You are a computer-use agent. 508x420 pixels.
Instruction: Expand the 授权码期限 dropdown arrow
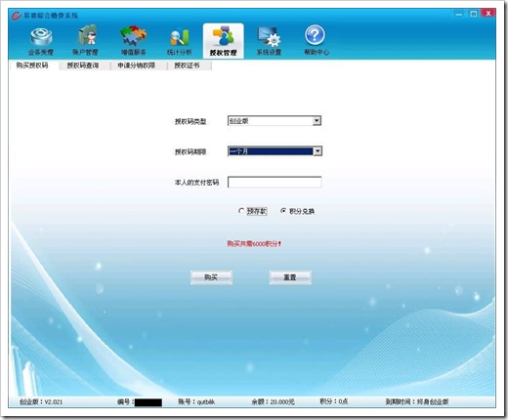pyautogui.click(x=317, y=151)
